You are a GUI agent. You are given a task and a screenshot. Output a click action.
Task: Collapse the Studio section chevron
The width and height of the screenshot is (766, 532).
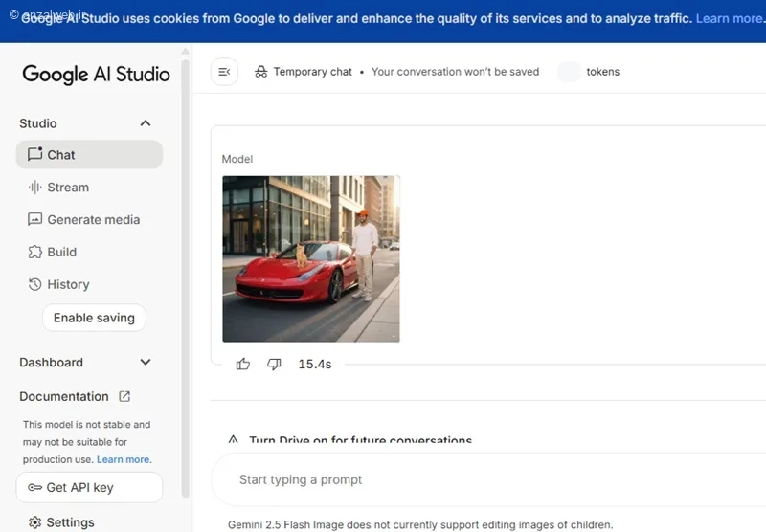pyautogui.click(x=146, y=123)
